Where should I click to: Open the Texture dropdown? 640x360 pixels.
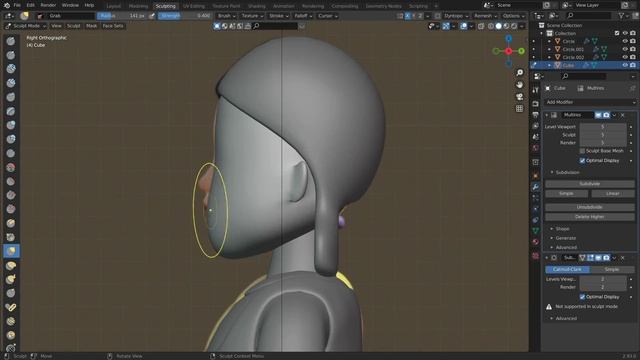tap(253, 16)
